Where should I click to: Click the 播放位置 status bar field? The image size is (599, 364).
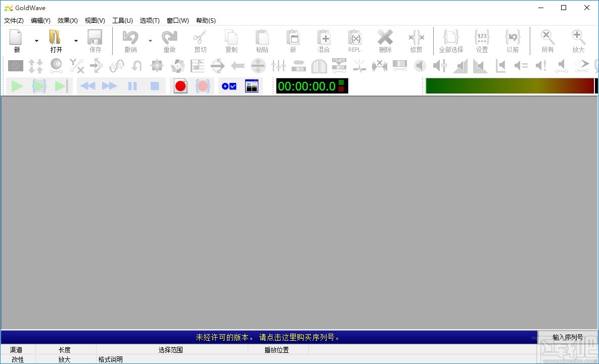click(x=278, y=349)
